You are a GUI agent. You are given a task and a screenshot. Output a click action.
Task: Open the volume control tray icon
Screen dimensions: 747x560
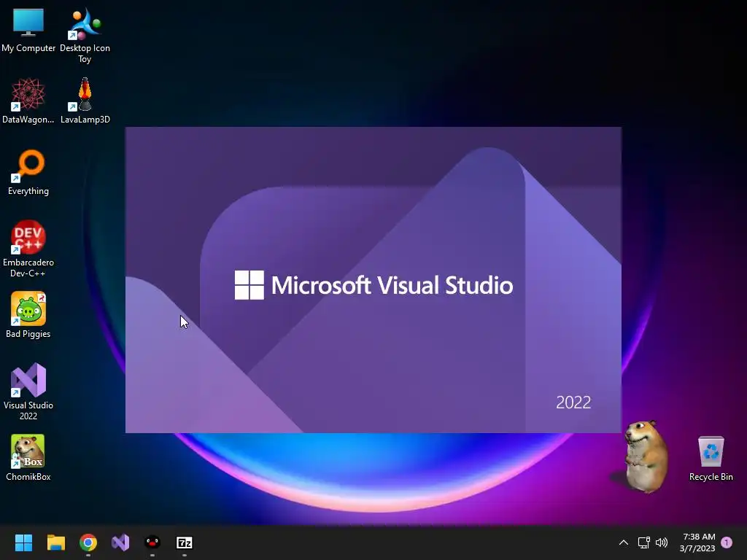(661, 542)
